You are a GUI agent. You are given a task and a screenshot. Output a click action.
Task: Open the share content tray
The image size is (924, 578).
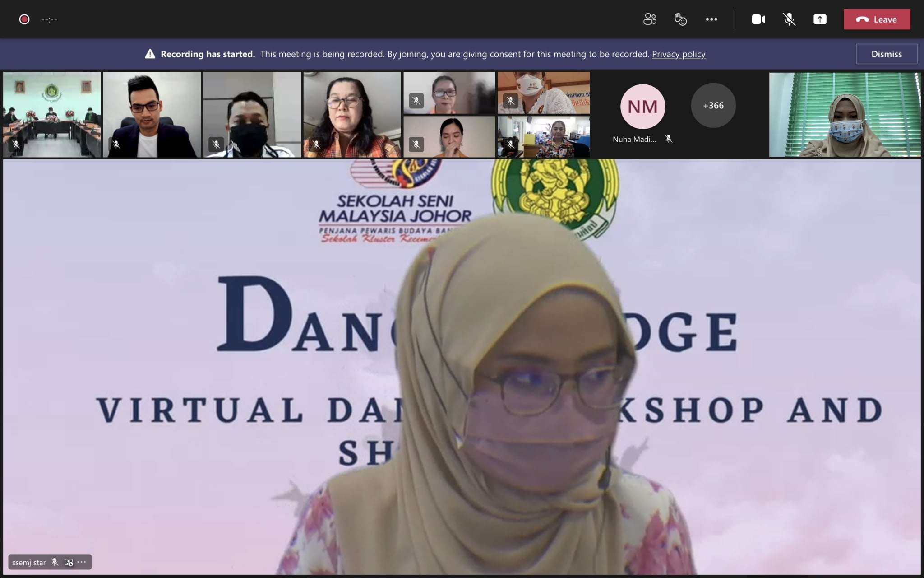point(820,19)
